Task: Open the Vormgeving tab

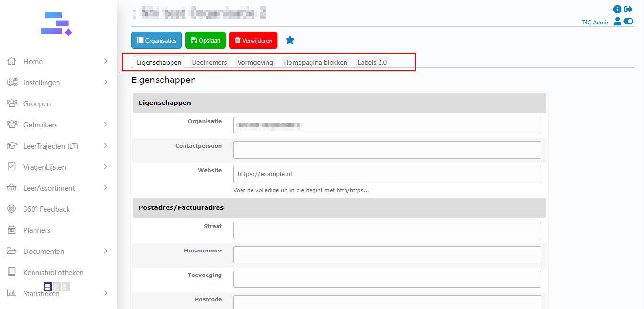Action: click(x=255, y=62)
